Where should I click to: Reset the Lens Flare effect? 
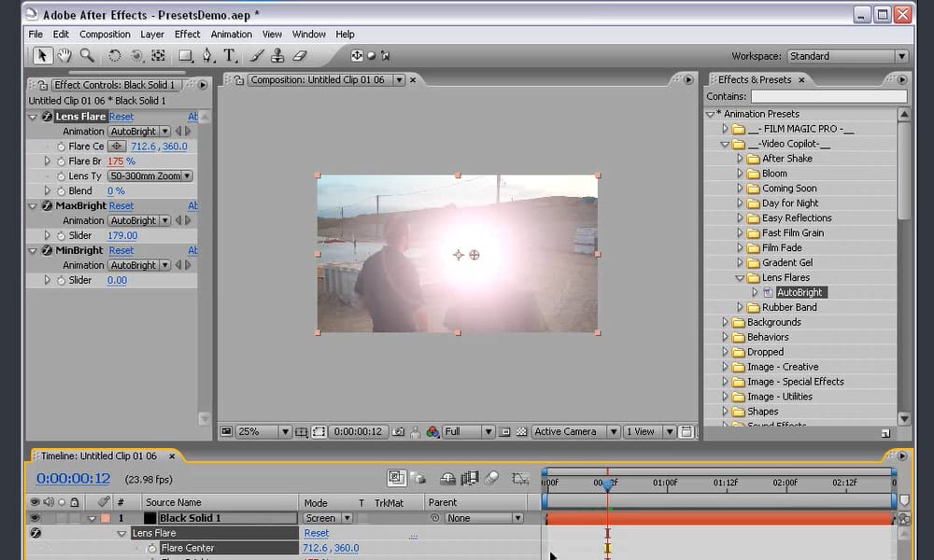[120, 116]
